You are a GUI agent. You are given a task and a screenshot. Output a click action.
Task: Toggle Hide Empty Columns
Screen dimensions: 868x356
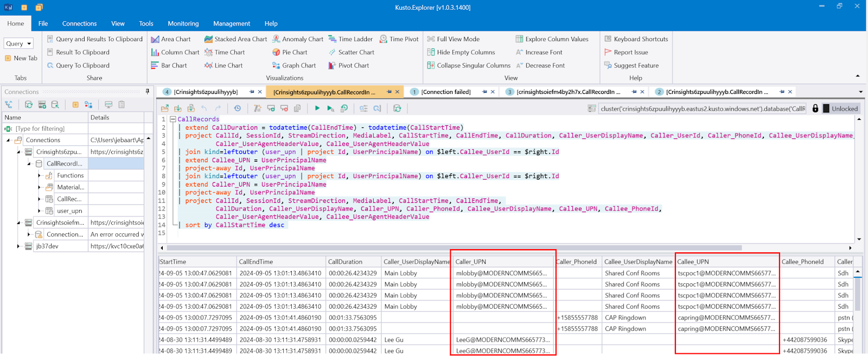click(x=461, y=52)
